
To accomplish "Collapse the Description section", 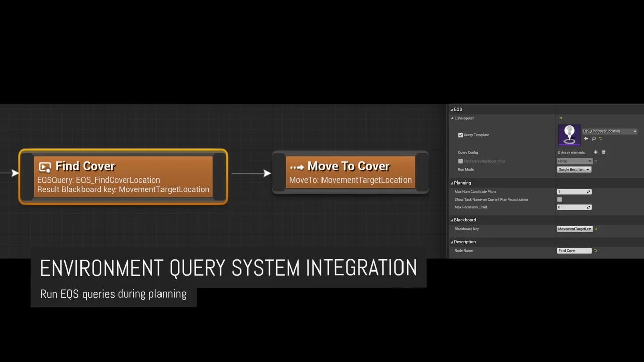I will (x=452, y=242).
